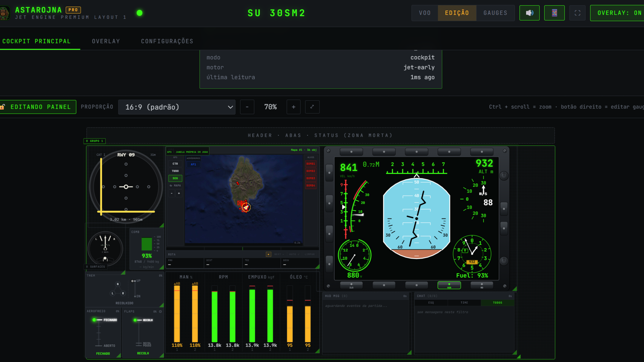Toggle the green status indicator dot in header
The width and height of the screenshot is (644, 362).
pos(140,13)
